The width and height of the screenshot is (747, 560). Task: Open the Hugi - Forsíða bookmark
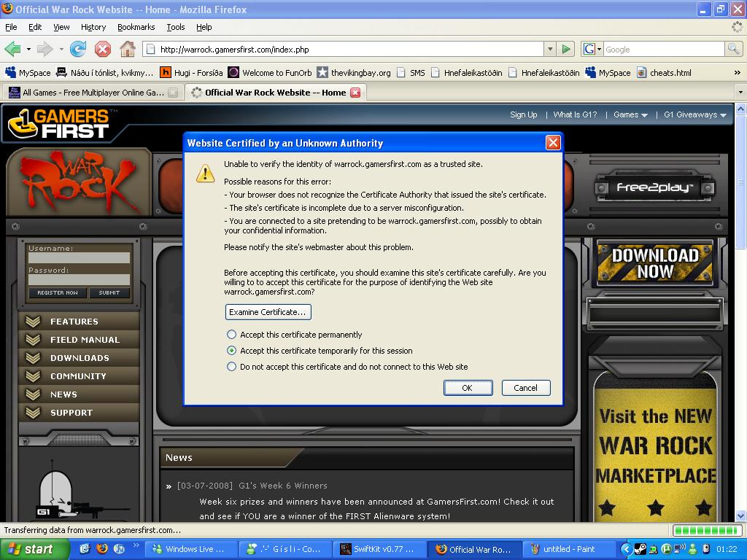pos(192,73)
